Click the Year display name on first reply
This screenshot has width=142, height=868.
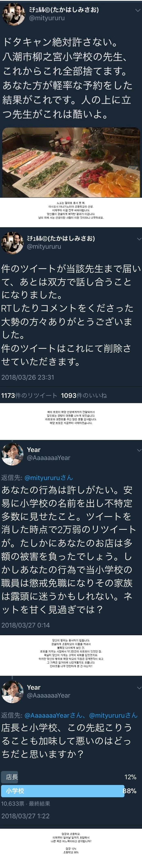pos(34,450)
